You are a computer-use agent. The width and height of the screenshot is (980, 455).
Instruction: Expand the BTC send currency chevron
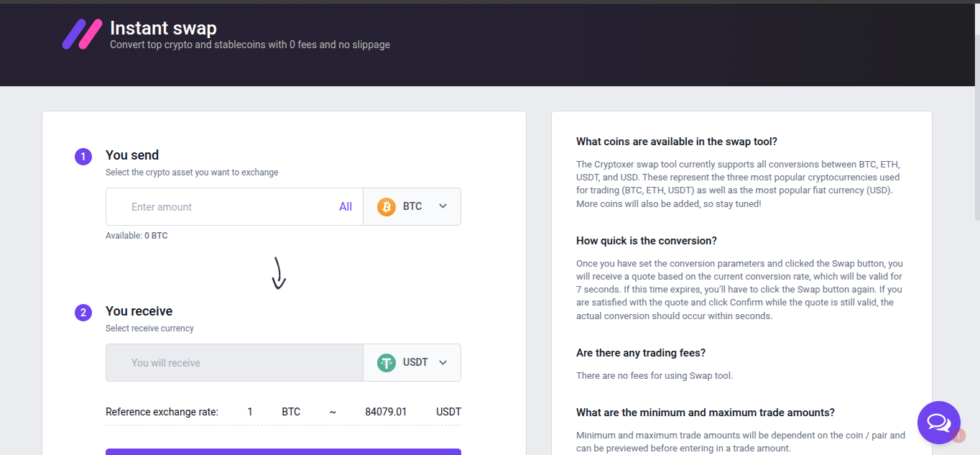(443, 206)
